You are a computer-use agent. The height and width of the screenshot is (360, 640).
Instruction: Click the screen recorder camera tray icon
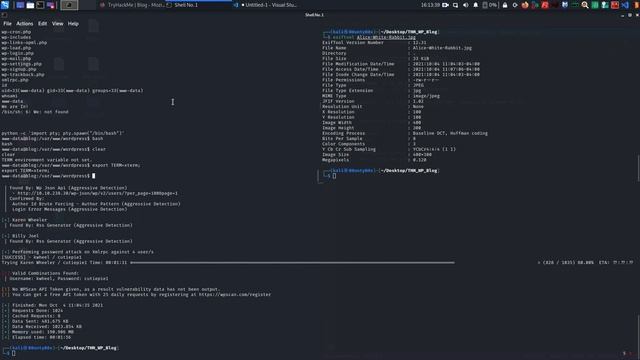(x=446, y=5)
